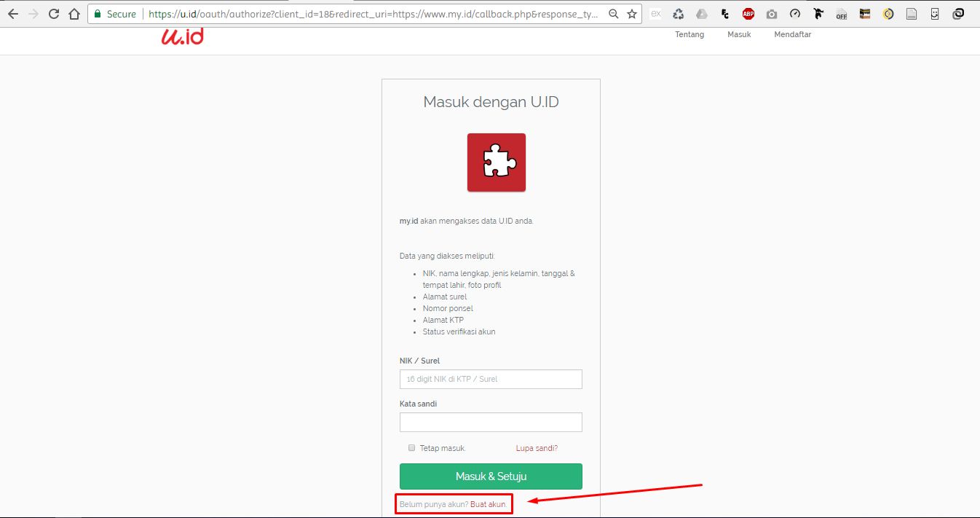Viewport: 980px width, 518px height.
Task: Click the yellow-blue circular extension icon
Action: click(x=888, y=14)
